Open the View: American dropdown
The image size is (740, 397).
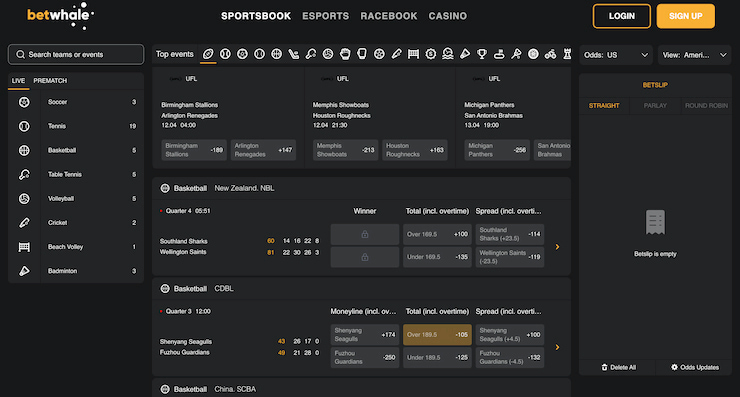click(x=694, y=55)
